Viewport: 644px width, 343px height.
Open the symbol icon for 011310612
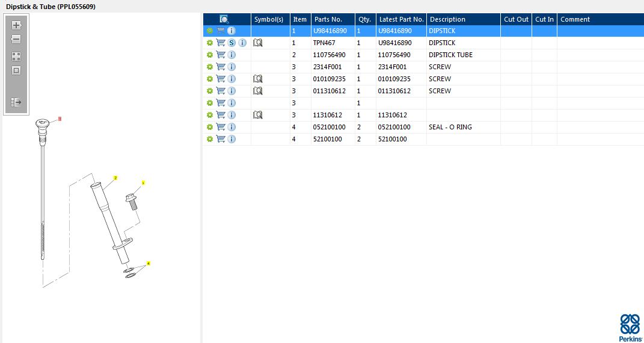(257, 90)
